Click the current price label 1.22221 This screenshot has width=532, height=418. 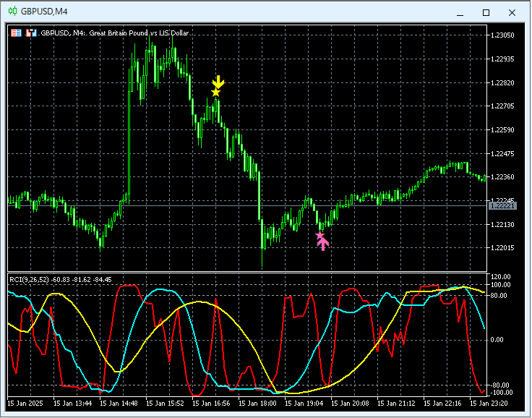[502, 206]
